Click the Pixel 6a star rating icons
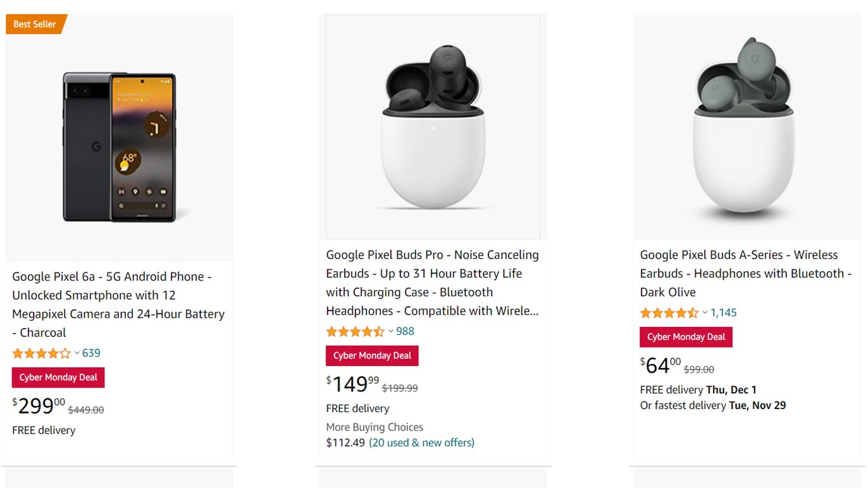Image resolution: width=868 pixels, height=488 pixels. pyautogui.click(x=41, y=353)
